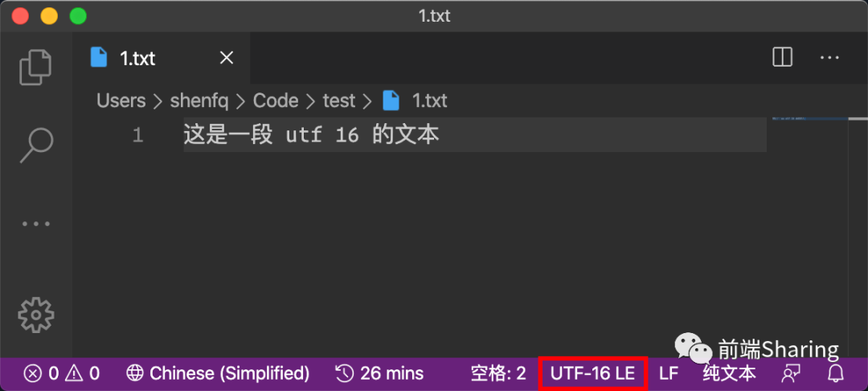Close the 1.txt tab
The height and width of the screenshot is (391, 868).
pos(227,58)
